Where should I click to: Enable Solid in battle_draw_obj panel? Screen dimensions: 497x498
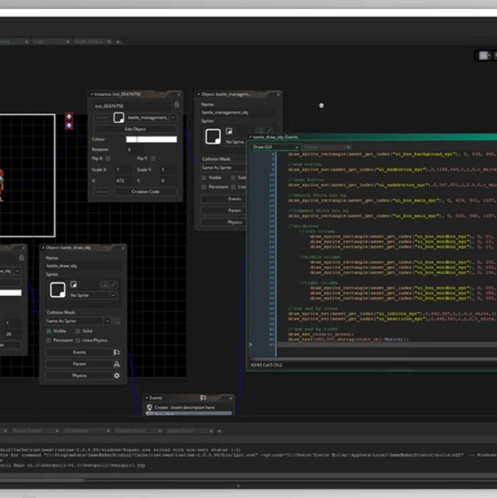[x=78, y=331]
